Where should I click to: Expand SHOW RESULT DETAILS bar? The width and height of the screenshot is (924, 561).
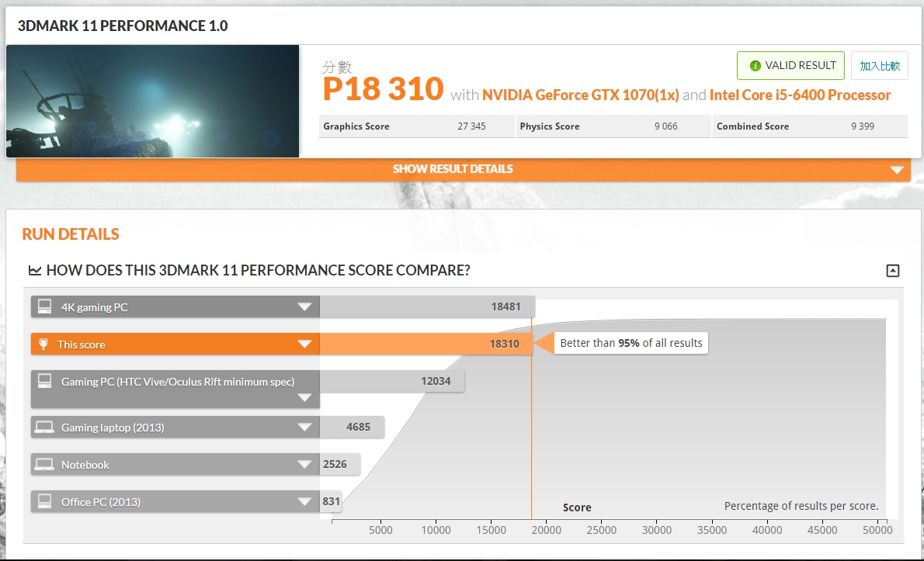[464, 169]
